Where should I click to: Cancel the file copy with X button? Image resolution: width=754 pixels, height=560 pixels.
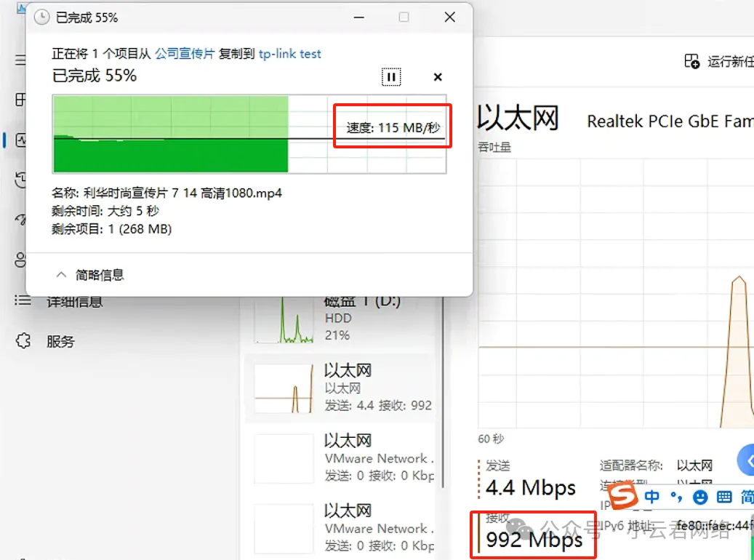pyautogui.click(x=438, y=76)
